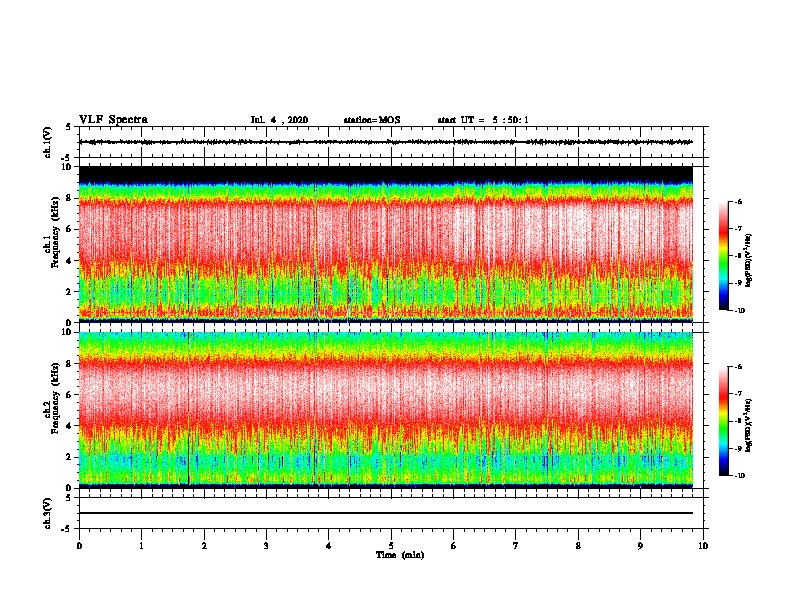Click the "2" tick on the time axis

pos(204,545)
